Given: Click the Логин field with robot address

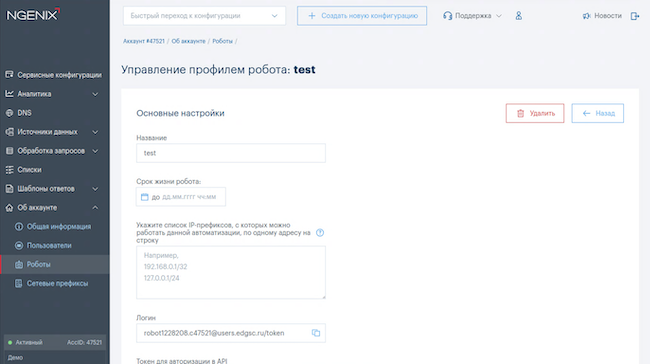Looking at the screenshot, I should (x=231, y=333).
